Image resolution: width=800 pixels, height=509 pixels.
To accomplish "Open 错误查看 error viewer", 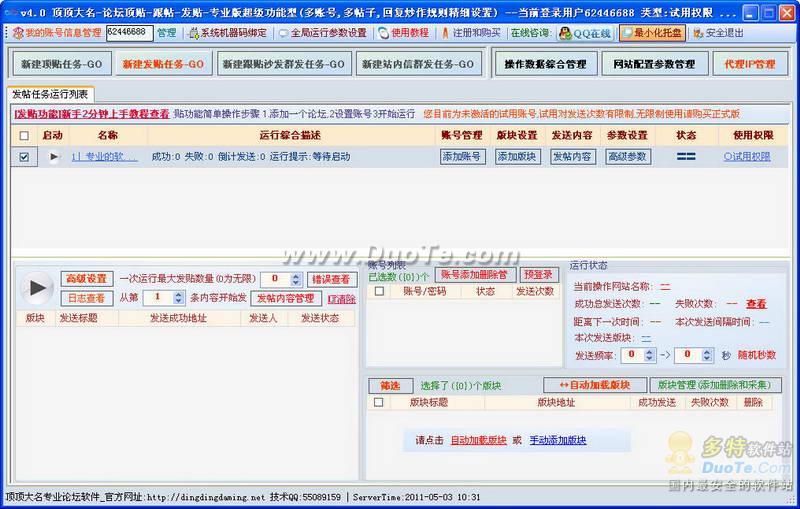I will click(331, 279).
